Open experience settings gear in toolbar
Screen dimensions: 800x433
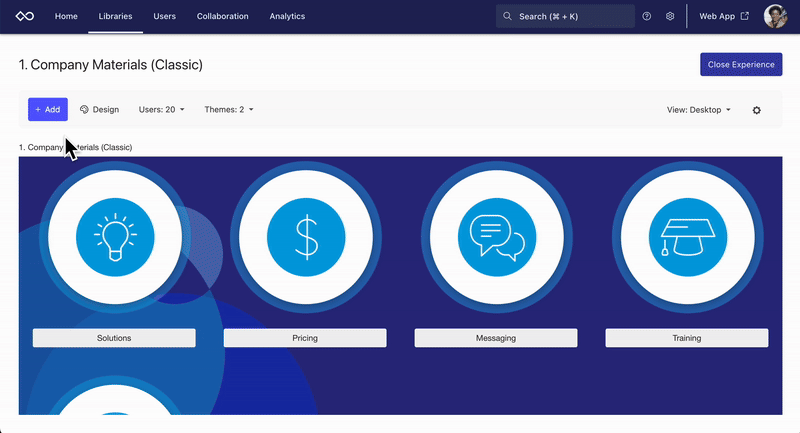pos(757,110)
